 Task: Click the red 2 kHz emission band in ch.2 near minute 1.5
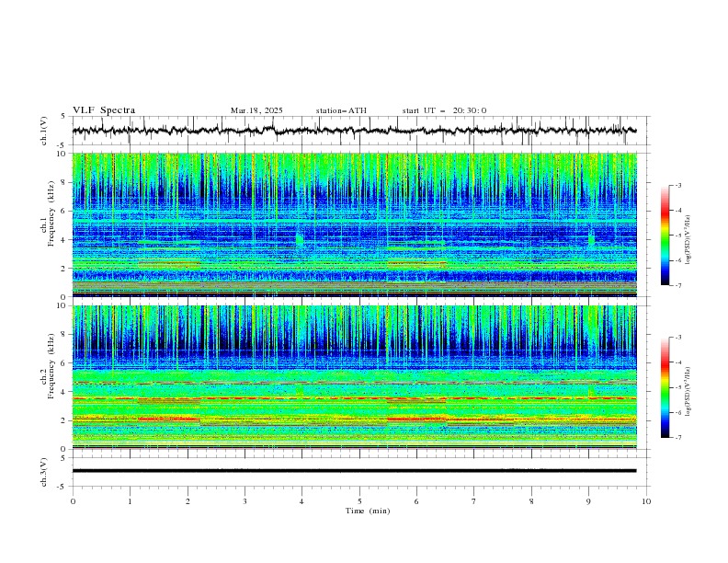click(169, 419)
